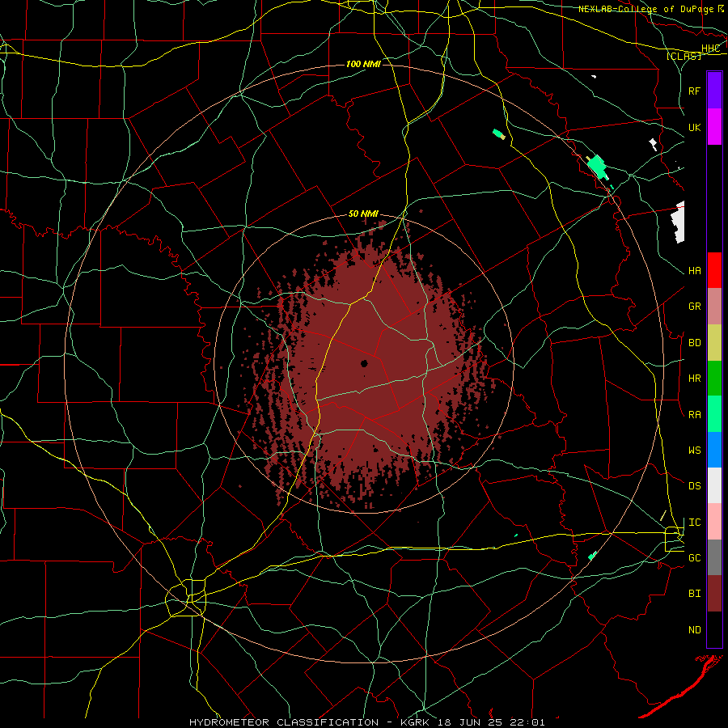Image resolution: width=728 pixels, height=728 pixels.
Task: Click the white dry snow echo at the right edge
Action: [x=679, y=222]
